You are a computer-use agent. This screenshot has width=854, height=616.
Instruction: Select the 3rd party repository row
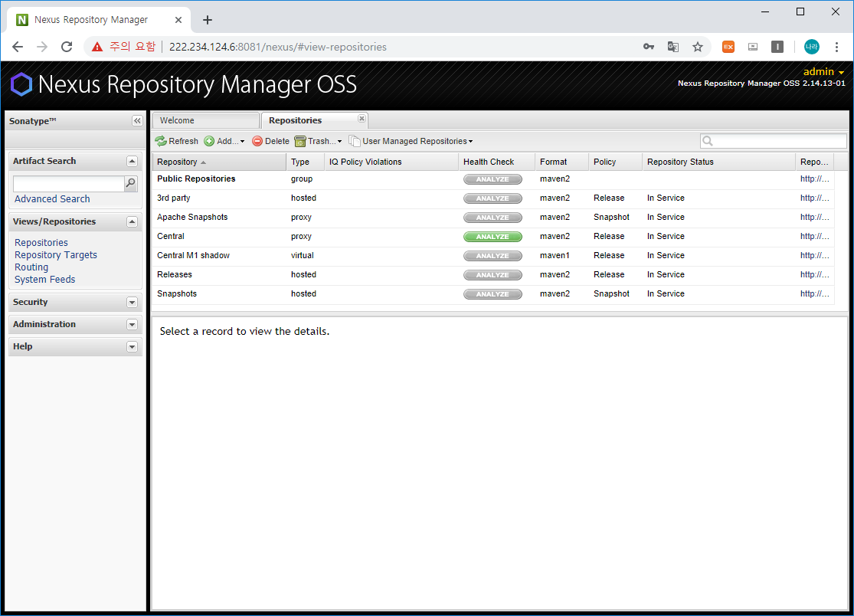point(493,198)
